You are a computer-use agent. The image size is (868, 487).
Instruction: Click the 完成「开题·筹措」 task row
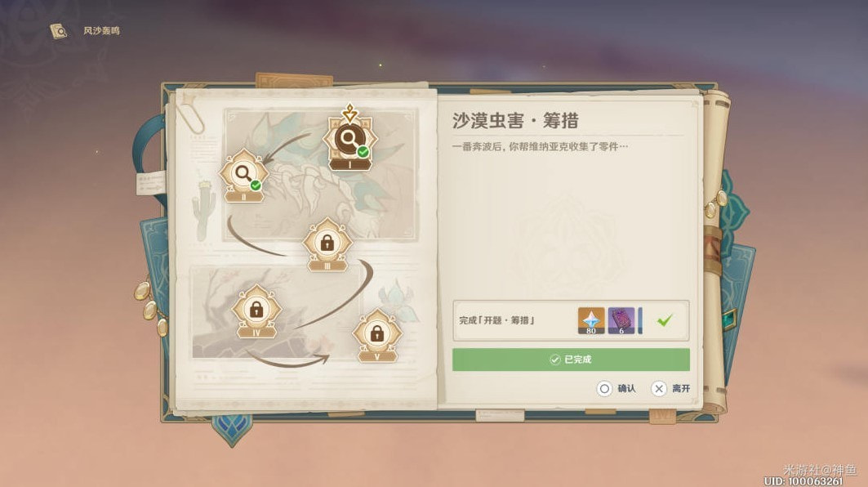[571, 320]
